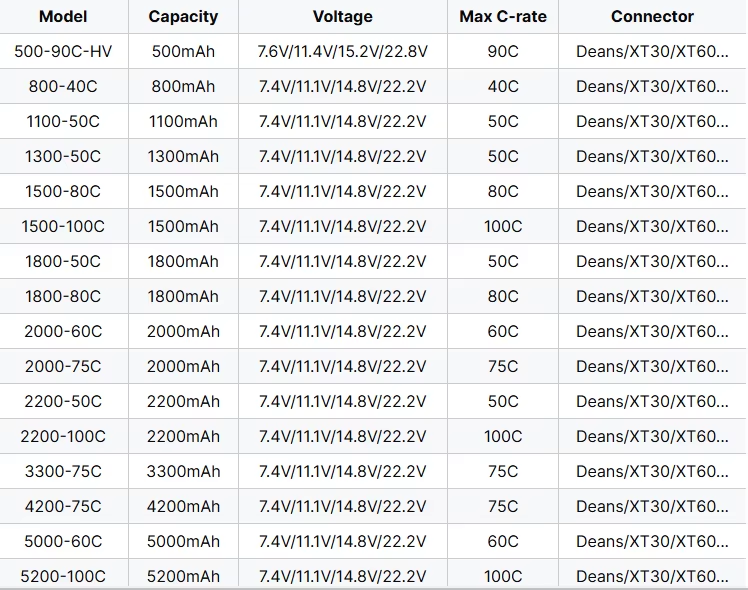Click the 800-40C model name
Image resolution: width=748 pixels, height=590 pixels.
pyautogui.click(x=64, y=87)
